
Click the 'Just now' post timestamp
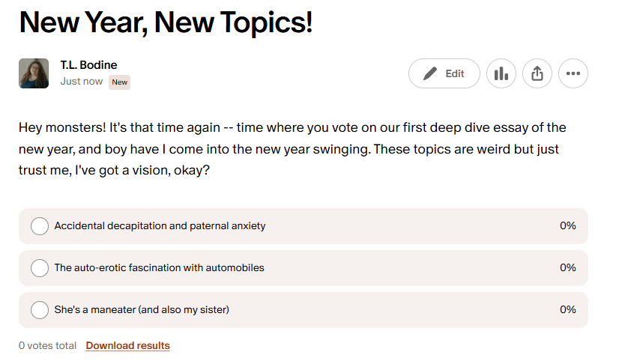82,82
